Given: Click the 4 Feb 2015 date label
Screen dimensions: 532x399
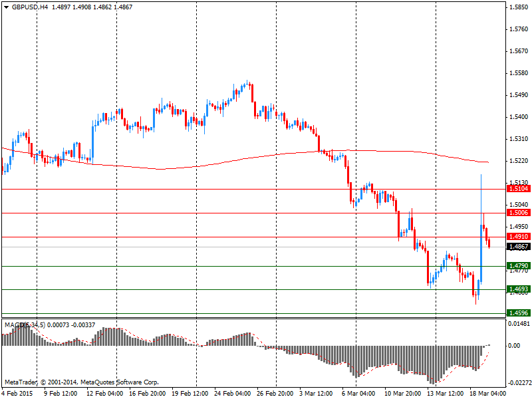Looking at the screenshot, I should [17, 393].
